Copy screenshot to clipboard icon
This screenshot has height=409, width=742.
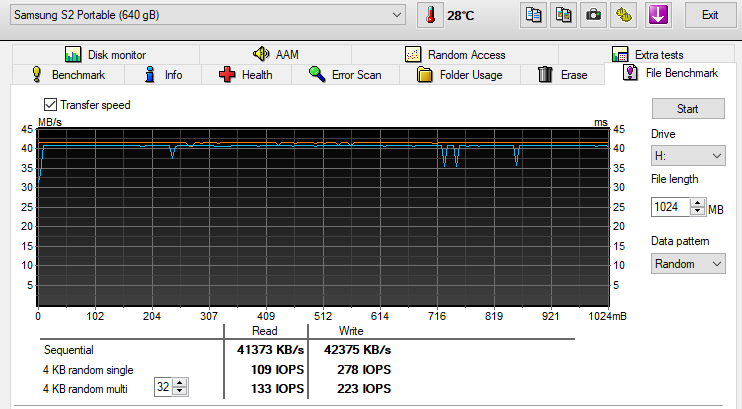coord(563,15)
